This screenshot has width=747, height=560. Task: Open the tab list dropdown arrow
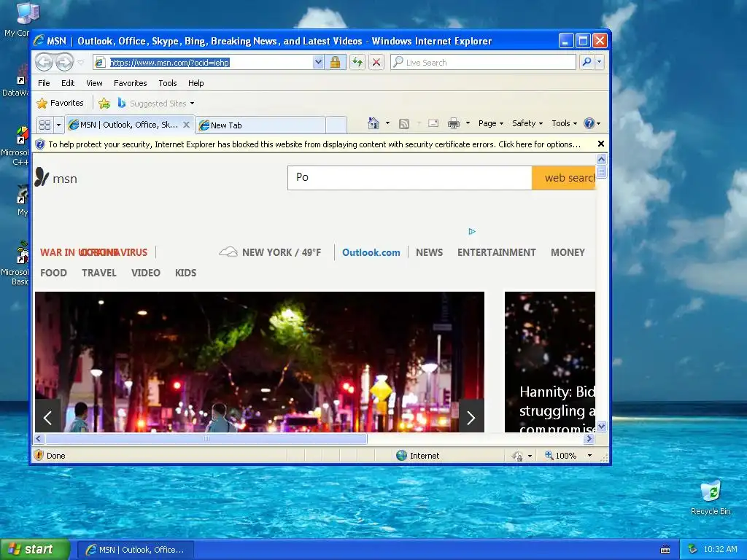(58, 125)
